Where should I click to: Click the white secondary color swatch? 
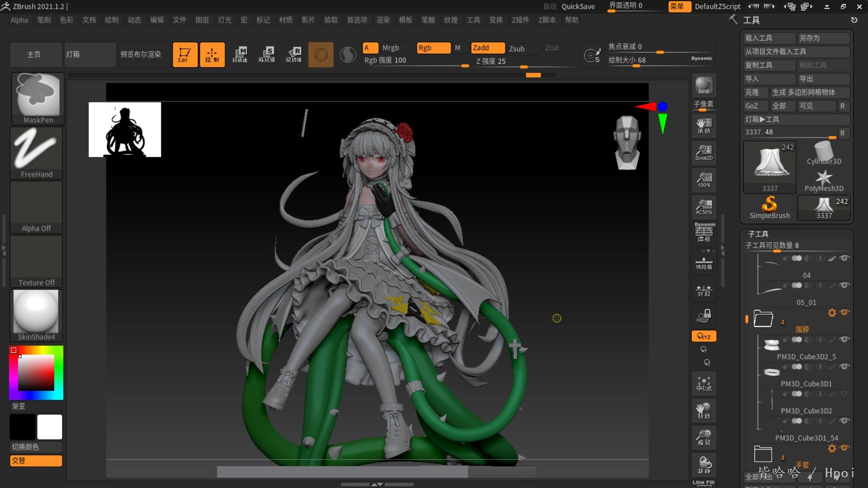49,427
